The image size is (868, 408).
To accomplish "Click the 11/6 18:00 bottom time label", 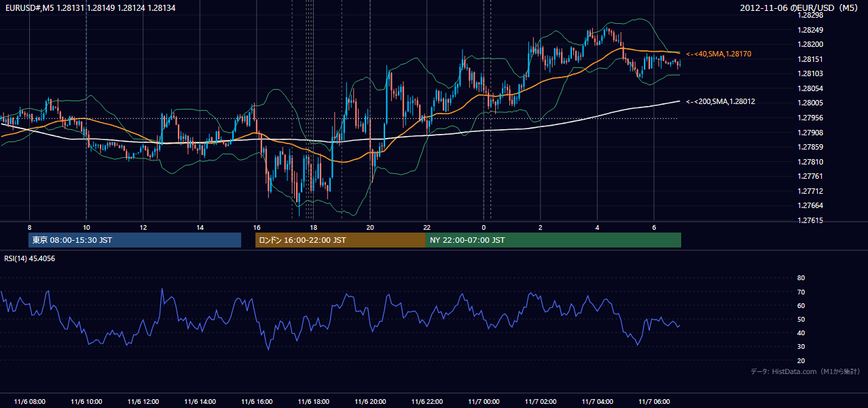I will 313,402.
